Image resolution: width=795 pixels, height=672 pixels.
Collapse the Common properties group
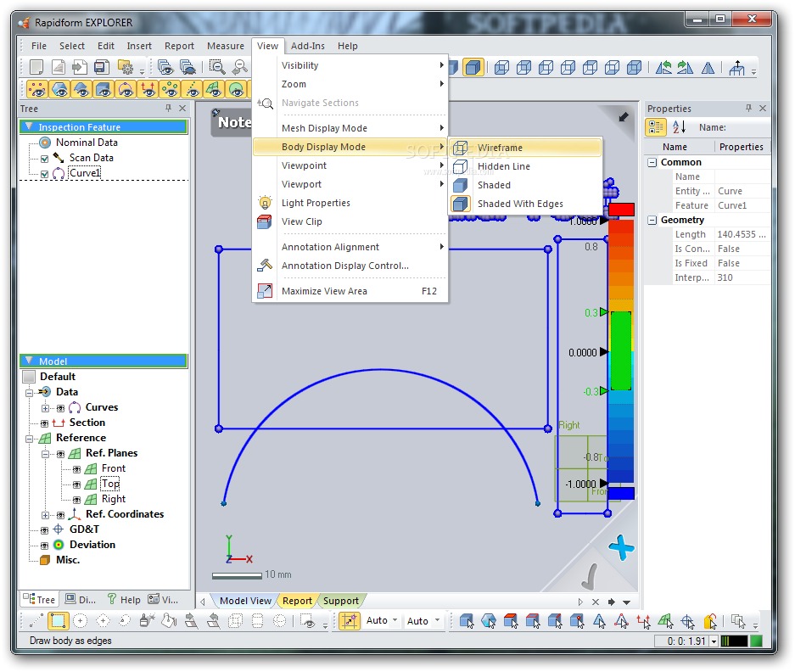pyautogui.click(x=652, y=163)
